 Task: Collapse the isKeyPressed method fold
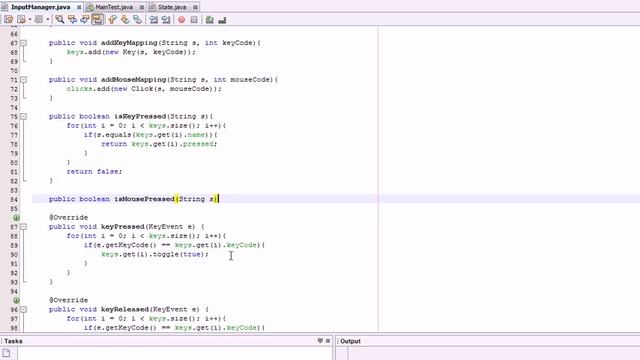click(x=24, y=116)
